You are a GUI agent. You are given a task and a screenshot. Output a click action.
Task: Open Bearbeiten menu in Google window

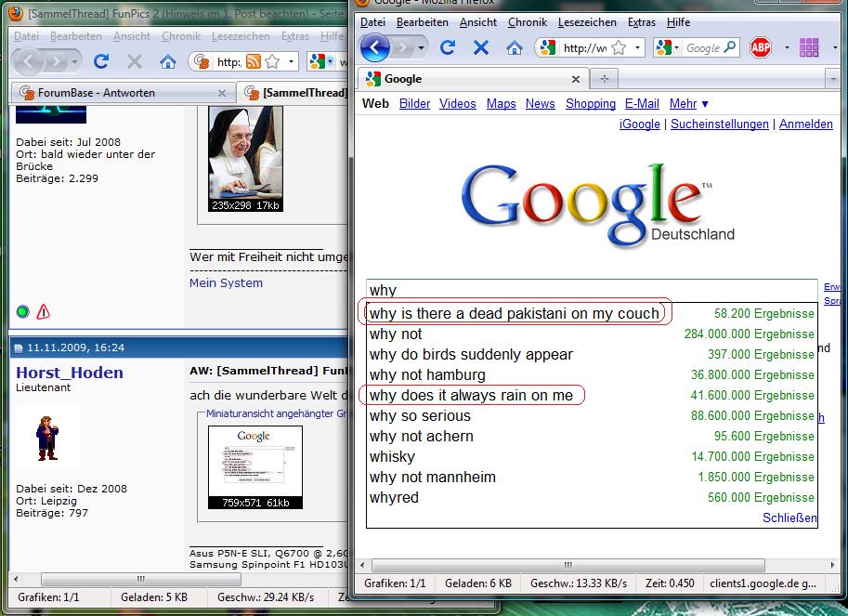[423, 22]
